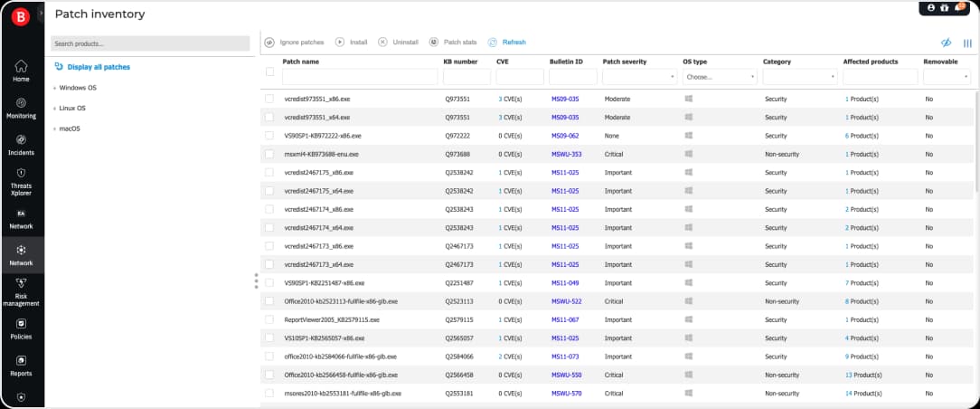Open the OS type Choose... dropdown
The height and width of the screenshot is (409, 980).
click(720, 77)
